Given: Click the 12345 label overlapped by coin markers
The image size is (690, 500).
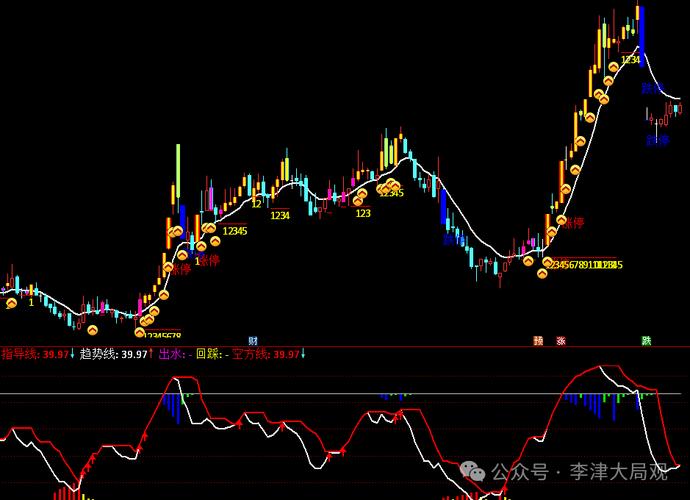Looking at the screenshot, I should [392, 192].
